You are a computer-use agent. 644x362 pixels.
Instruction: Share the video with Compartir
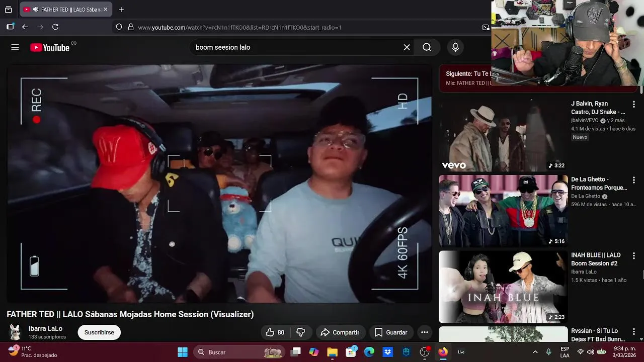pyautogui.click(x=340, y=332)
